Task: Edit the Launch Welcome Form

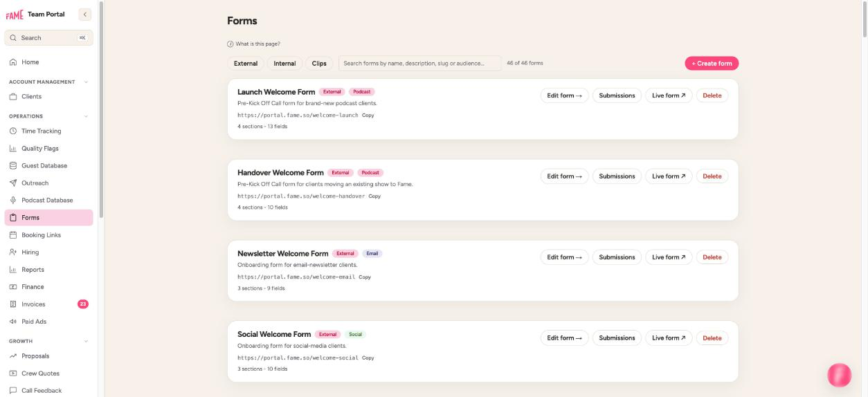Action: pyautogui.click(x=564, y=95)
